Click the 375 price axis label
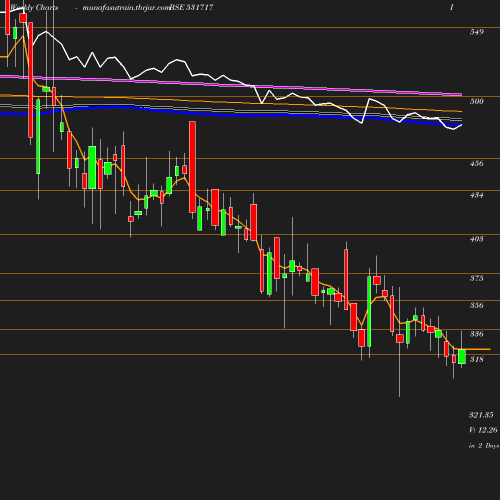 click(x=476, y=278)
